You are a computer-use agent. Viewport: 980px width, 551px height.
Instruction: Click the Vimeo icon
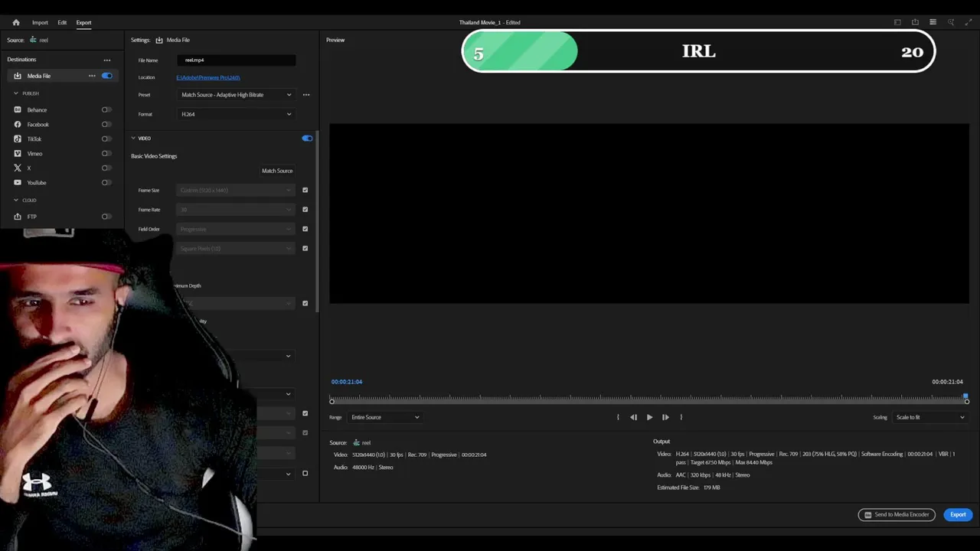pos(18,153)
